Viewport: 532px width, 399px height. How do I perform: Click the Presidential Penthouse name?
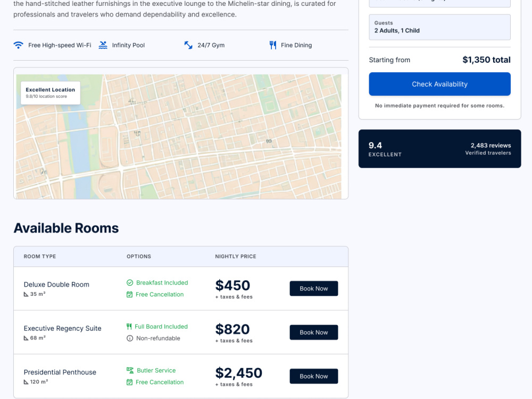click(x=60, y=372)
